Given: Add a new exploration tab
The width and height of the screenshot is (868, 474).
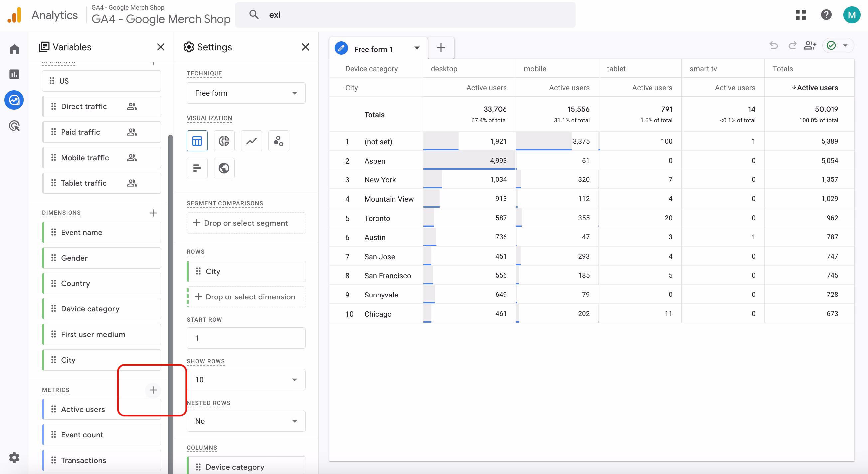Looking at the screenshot, I should pos(441,48).
